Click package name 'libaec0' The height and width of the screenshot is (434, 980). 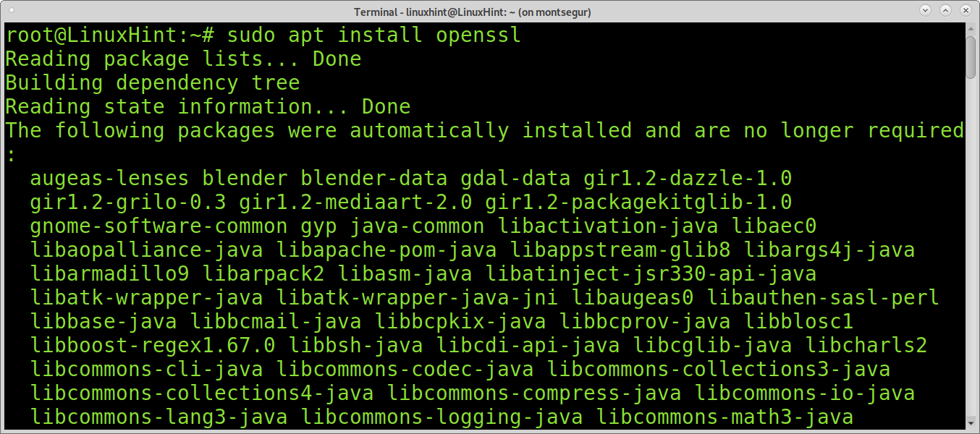point(774,226)
